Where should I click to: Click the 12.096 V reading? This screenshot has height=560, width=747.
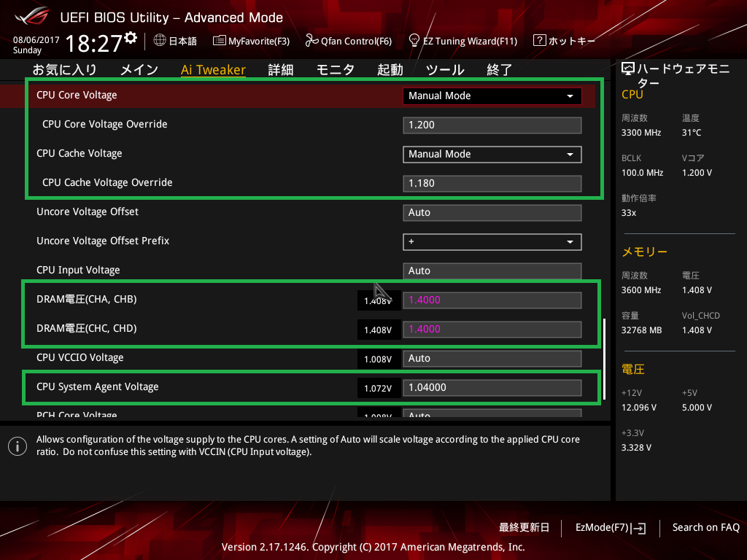coord(639,408)
